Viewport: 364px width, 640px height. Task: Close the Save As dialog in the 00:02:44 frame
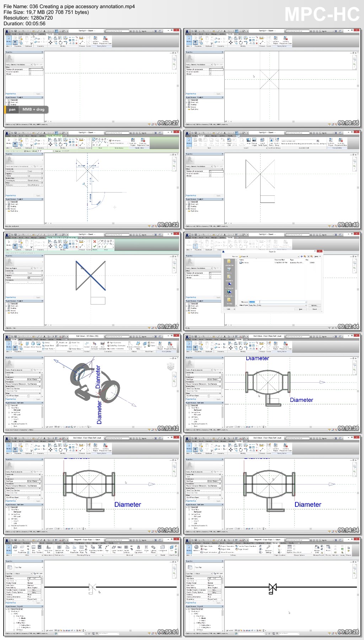click(320, 251)
